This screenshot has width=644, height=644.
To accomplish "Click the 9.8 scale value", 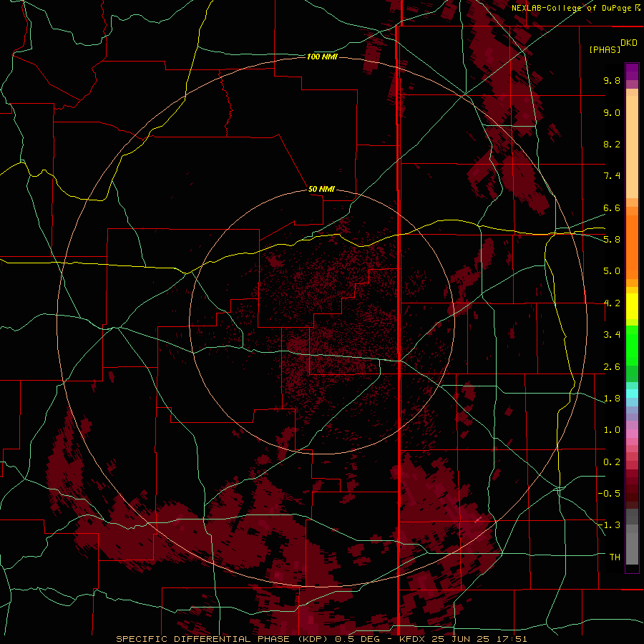I will click(612, 80).
